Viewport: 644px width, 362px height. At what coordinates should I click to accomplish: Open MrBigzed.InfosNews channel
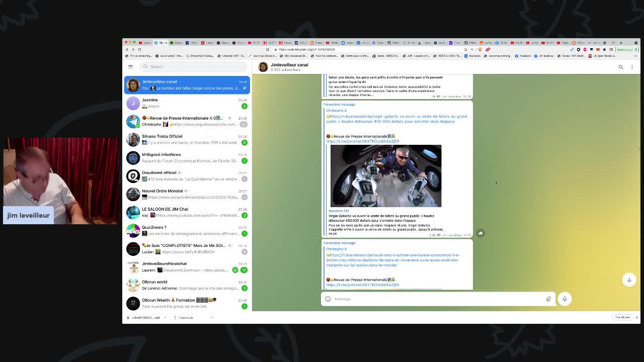pyautogui.click(x=187, y=157)
